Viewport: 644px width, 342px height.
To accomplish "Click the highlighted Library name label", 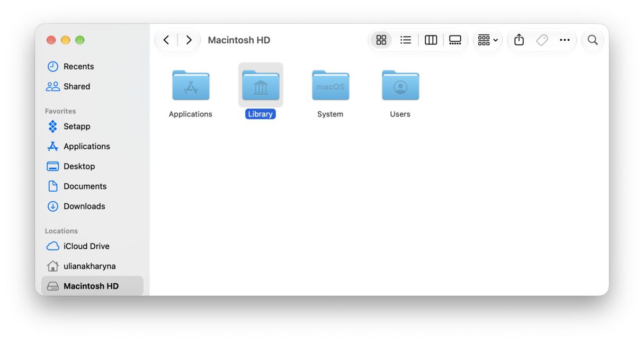I will [261, 114].
